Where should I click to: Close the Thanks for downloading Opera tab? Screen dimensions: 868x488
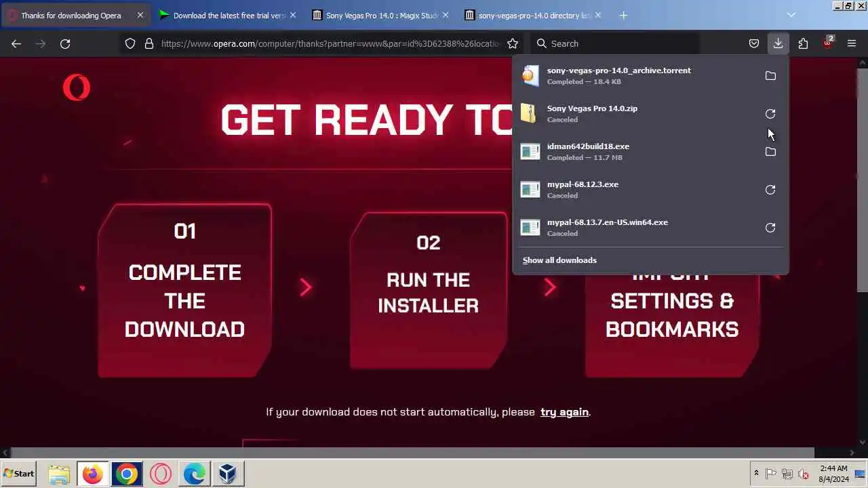pyautogui.click(x=140, y=15)
